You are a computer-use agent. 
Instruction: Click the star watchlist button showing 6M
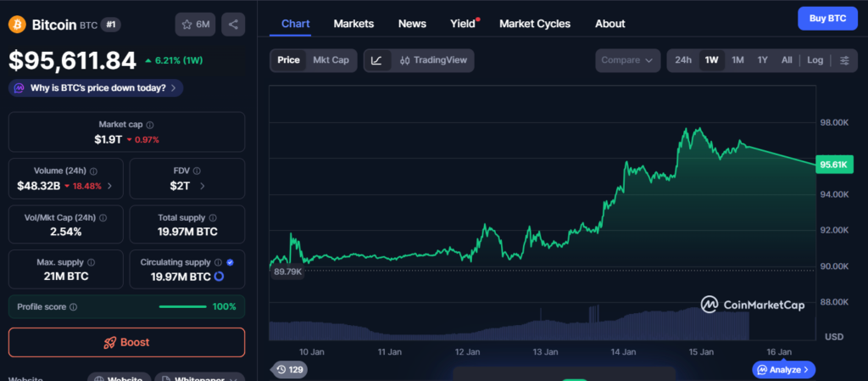[195, 24]
